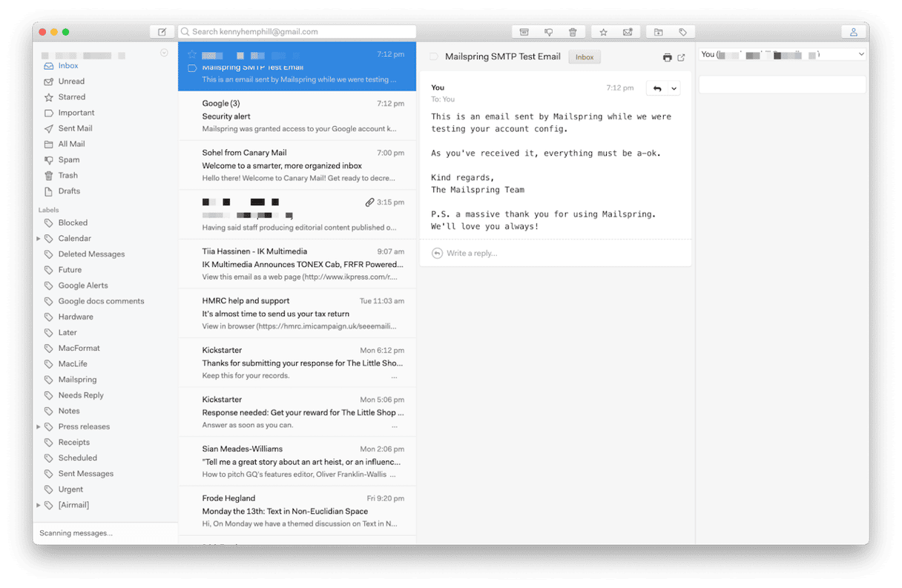Open the Google Security alert email
This screenshot has width=902, height=588.
[297, 116]
